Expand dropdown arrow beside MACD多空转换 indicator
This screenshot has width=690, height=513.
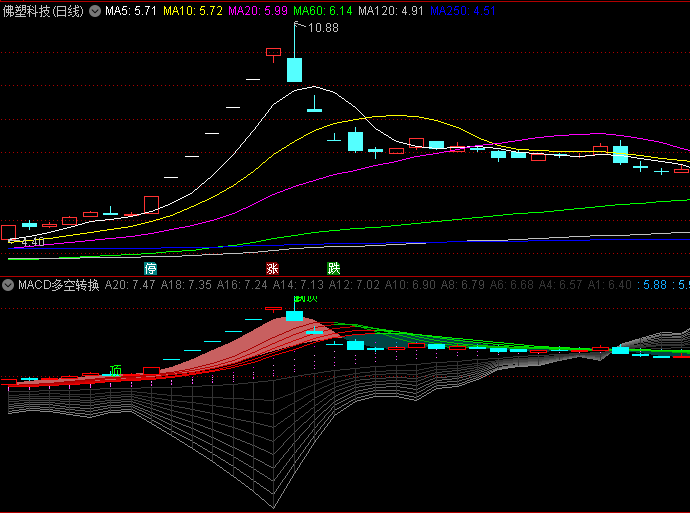coord(7,285)
